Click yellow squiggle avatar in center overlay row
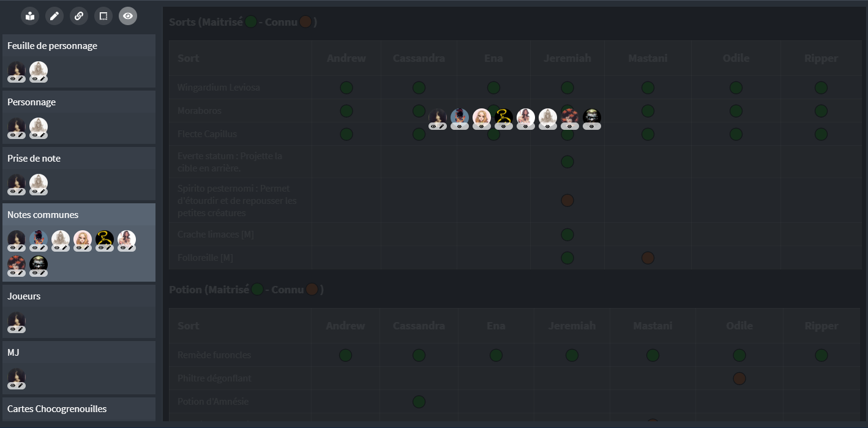The image size is (868, 428). click(x=504, y=118)
